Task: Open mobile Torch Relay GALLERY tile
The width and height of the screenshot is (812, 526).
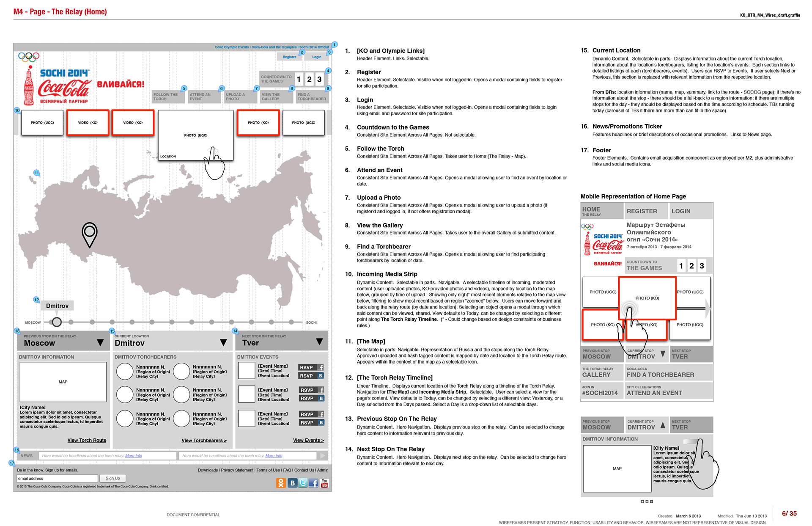Action: [602, 372]
